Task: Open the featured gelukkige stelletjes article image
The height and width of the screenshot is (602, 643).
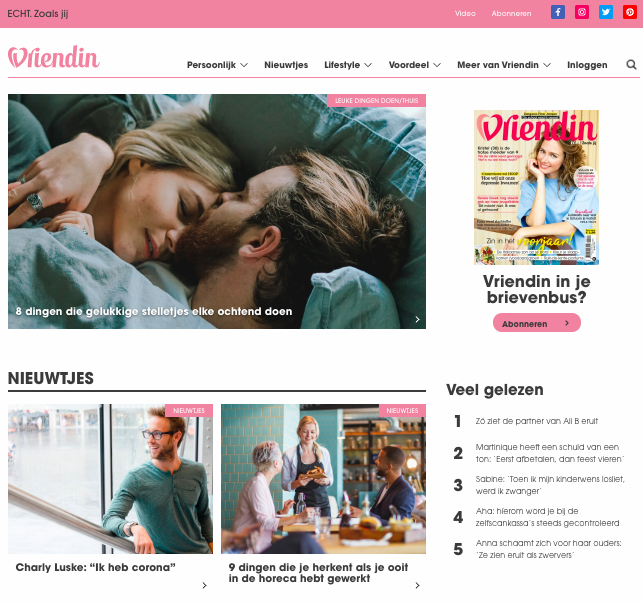Action: tap(217, 211)
